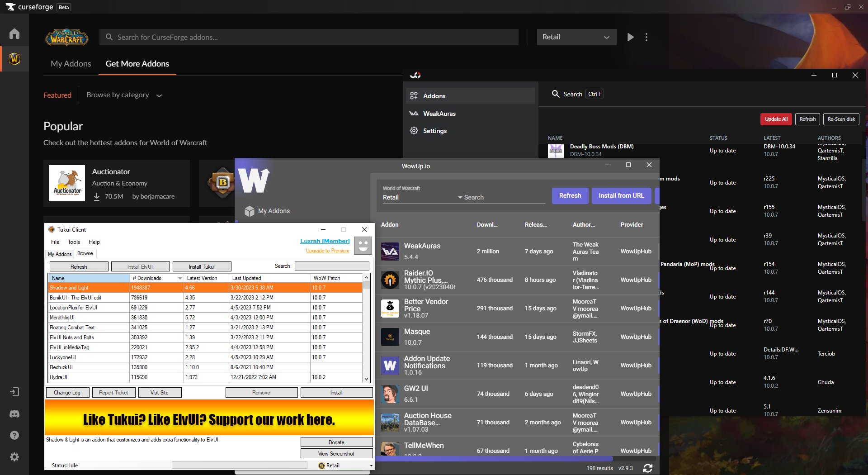Viewport: 868px width, 475px height.
Task: Click the GW2 UI addon icon
Action: pos(390,394)
